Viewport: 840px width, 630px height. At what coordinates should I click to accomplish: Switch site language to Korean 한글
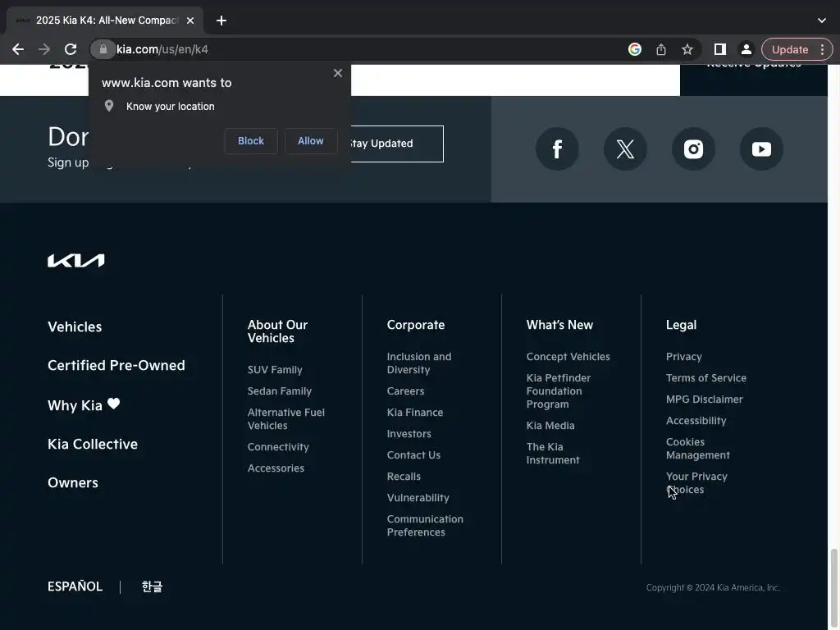(152, 587)
